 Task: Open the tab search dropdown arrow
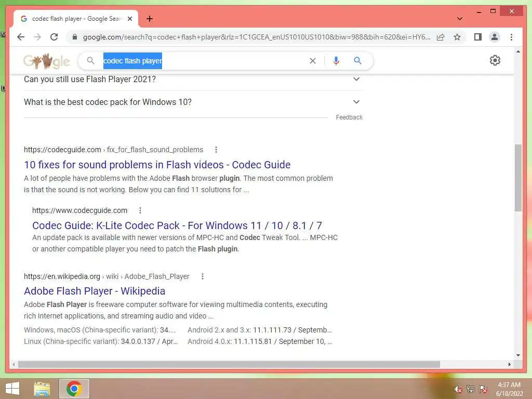[459, 19]
